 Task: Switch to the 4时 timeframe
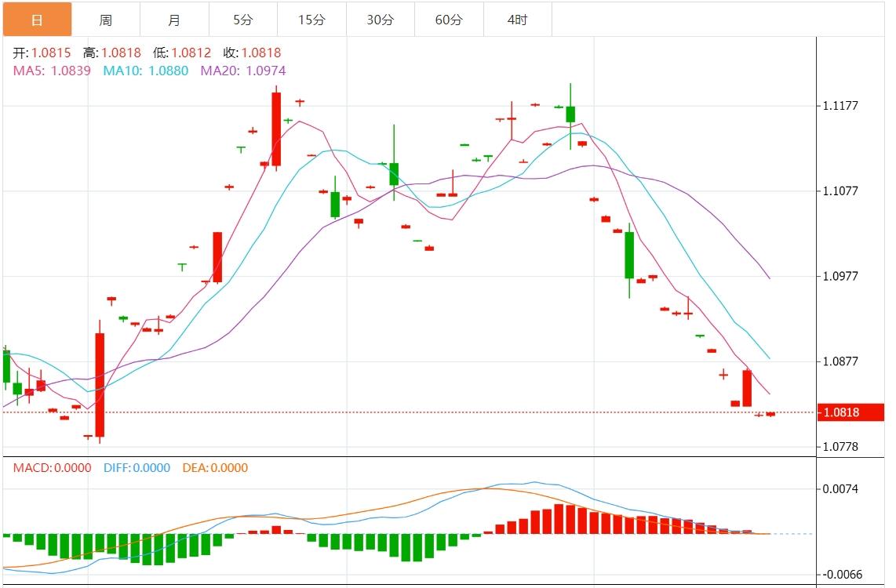pos(517,20)
